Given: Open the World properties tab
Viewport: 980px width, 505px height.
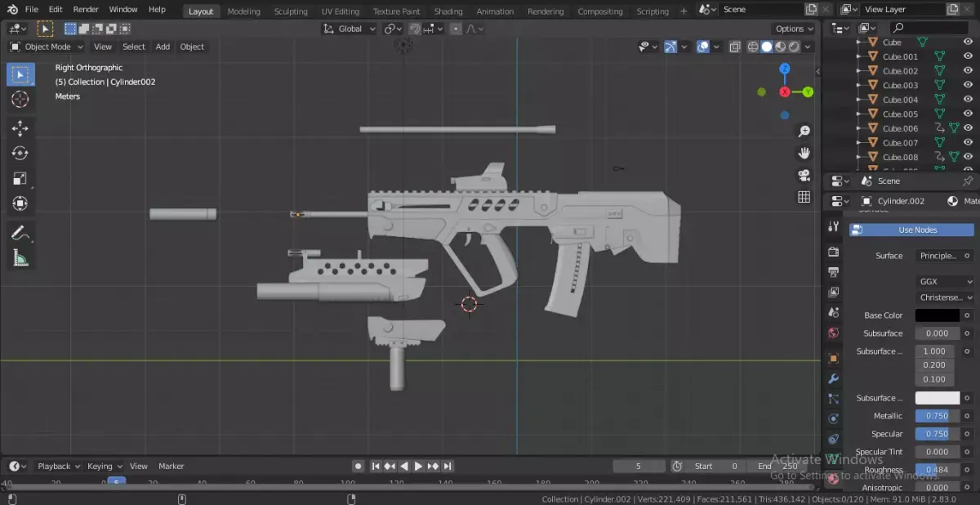Looking at the screenshot, I should 833,333.
